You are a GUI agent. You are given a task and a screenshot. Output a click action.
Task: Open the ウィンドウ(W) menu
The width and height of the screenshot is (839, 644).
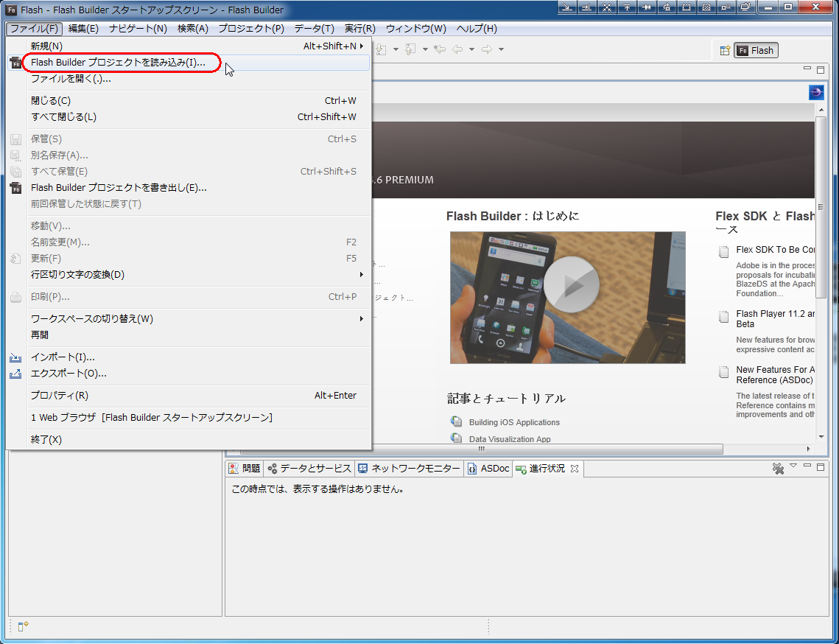(x=415, y=29)
